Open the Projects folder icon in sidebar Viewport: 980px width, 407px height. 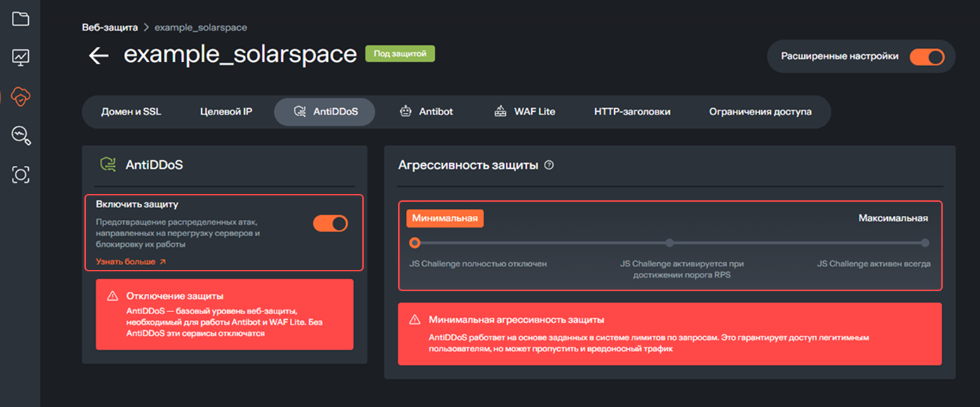[x=20, y=19]
